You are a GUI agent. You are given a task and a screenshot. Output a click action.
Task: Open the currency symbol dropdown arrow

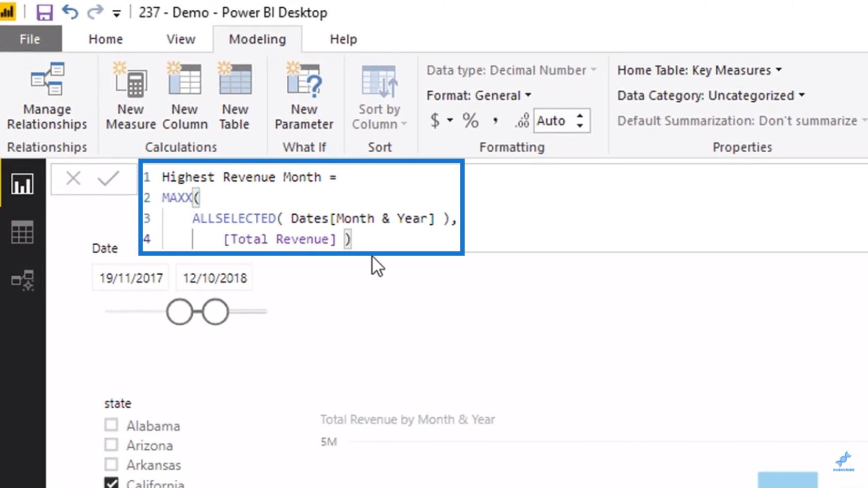[x=450, y=121]
